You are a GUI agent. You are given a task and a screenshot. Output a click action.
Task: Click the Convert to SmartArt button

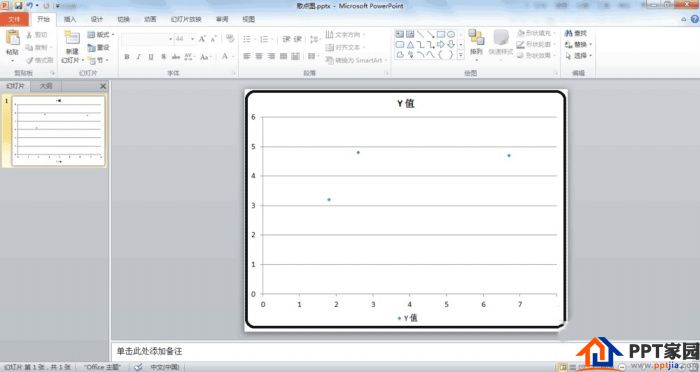coord(356,60)
